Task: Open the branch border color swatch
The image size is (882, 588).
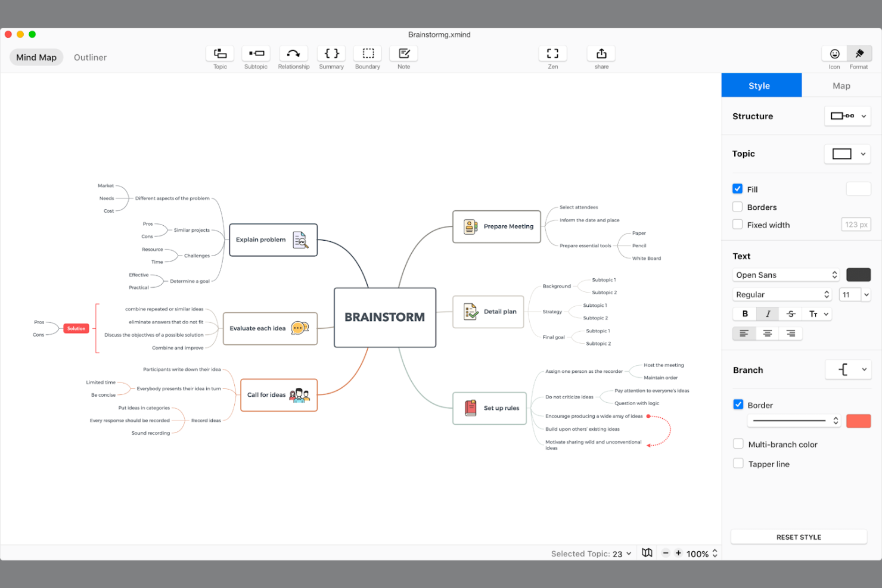Action: tap(859, 421)
